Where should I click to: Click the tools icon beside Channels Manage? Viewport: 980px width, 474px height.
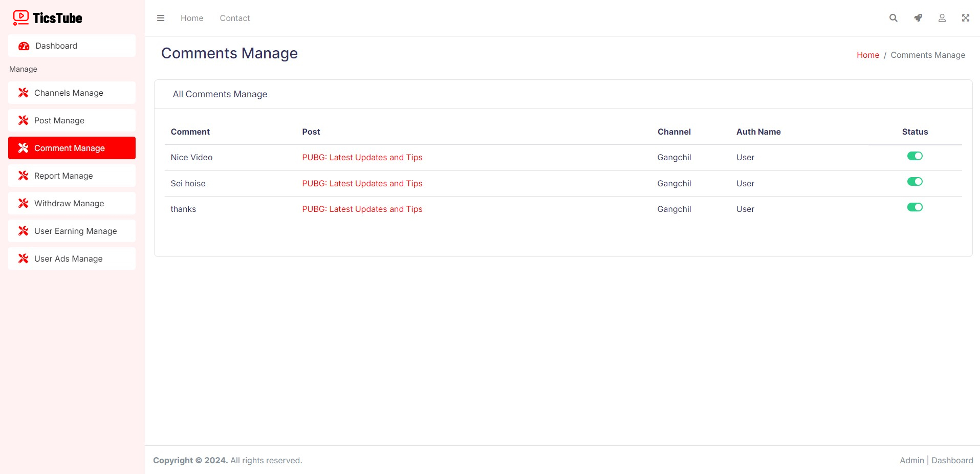23,93
